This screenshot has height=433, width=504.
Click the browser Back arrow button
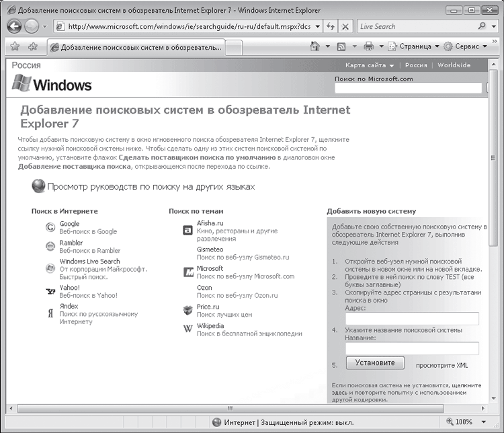coord(15,26)
